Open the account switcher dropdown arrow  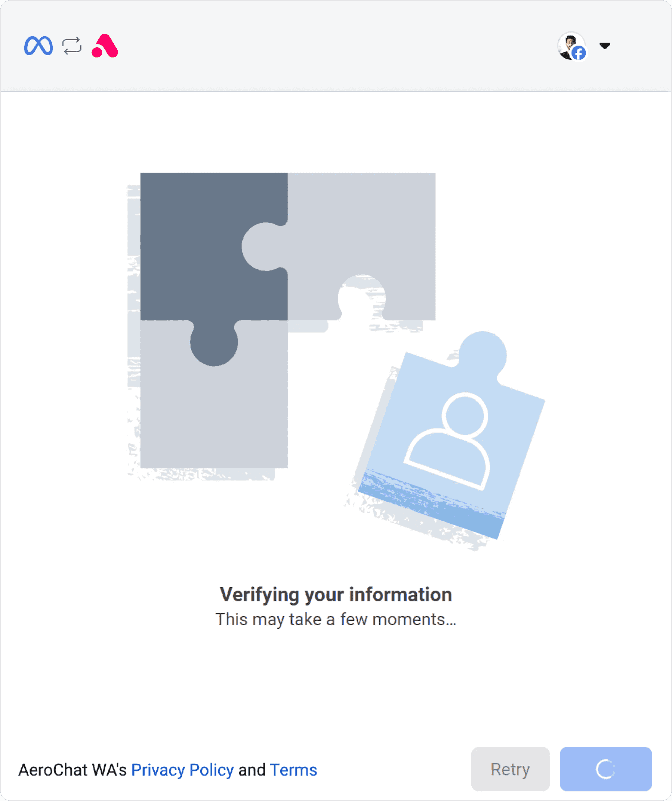605,46
